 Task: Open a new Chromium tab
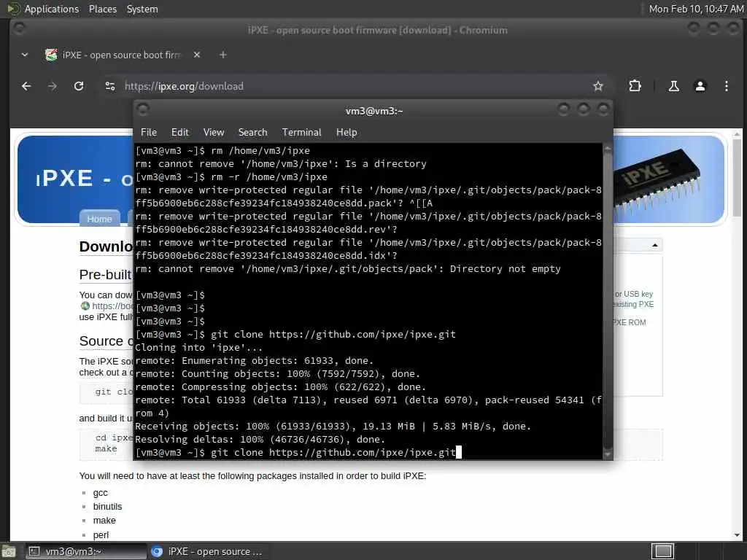point(222,55)
